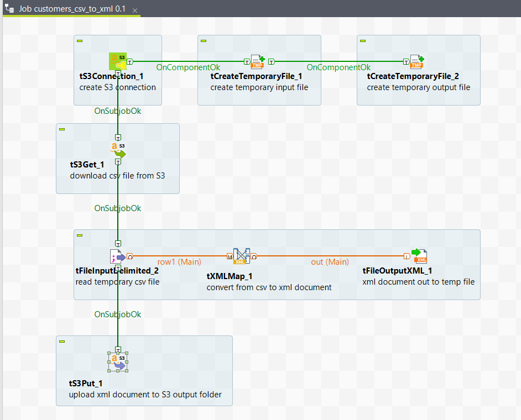The image size is (521, 420).
Task: Click the tS3Get_1 download icon
Action: click(x=118, y=150)
